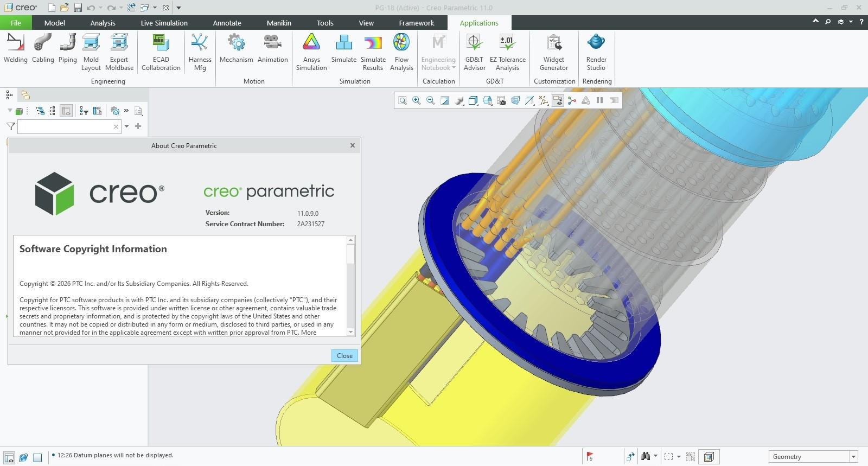Screen dimensions: 868x466
Task: Launch Harness Mfg
Action: pyautogui.click(x=200, y=53)
